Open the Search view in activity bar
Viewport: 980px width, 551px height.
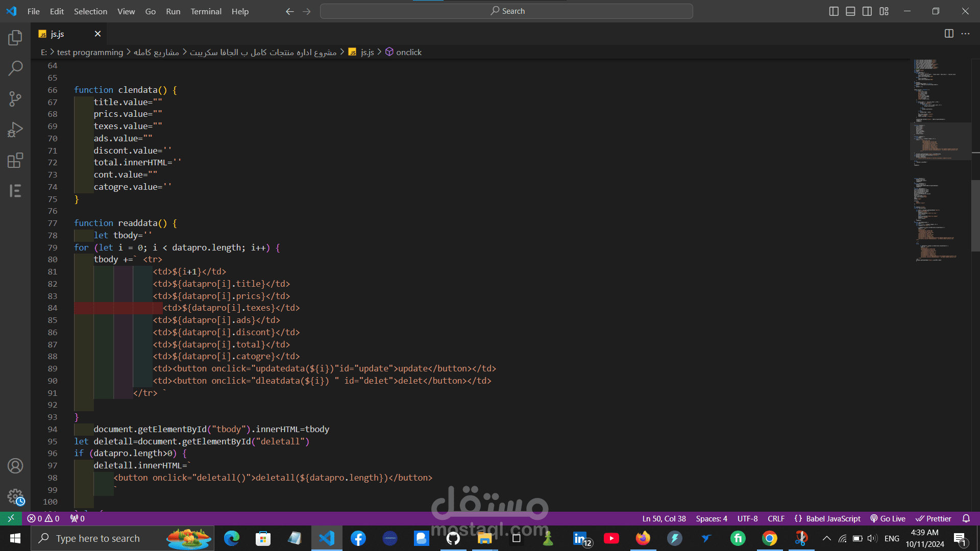15,68
